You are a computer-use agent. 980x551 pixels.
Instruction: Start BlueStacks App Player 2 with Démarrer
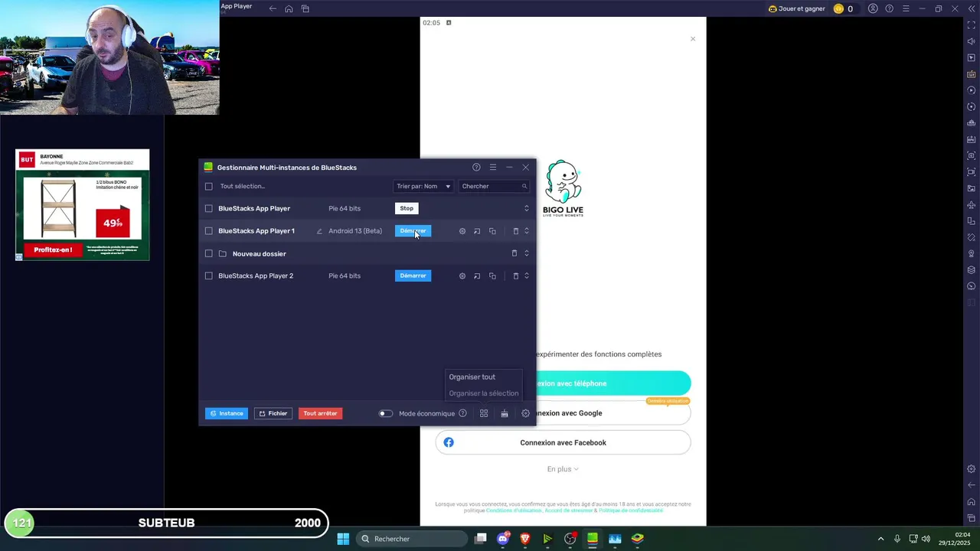413,275
